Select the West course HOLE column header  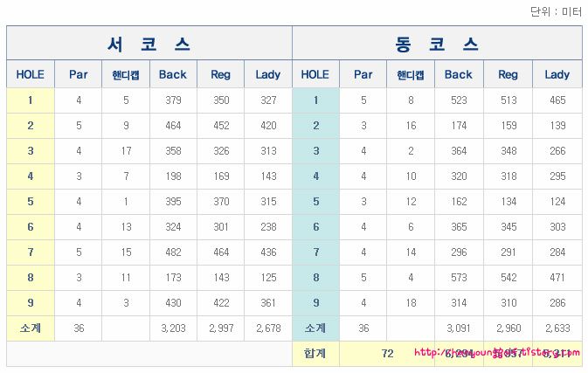point(31,74)
